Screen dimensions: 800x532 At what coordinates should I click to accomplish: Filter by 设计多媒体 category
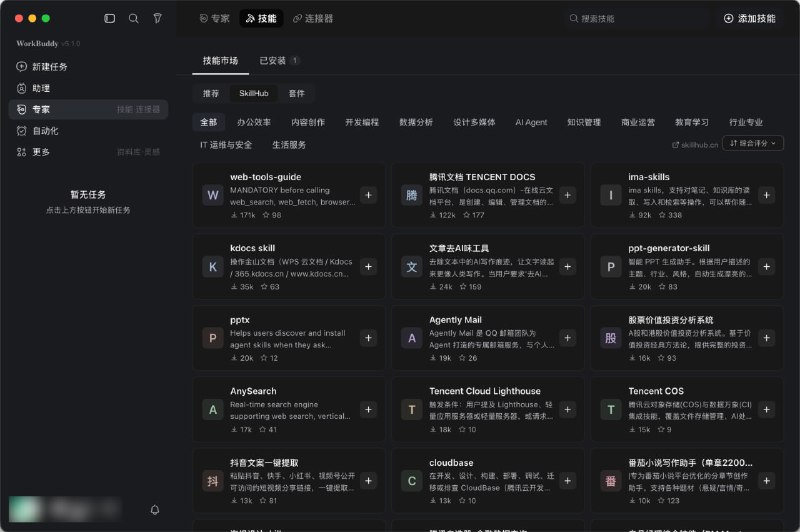pyautogui.click(x=474, y=122)
